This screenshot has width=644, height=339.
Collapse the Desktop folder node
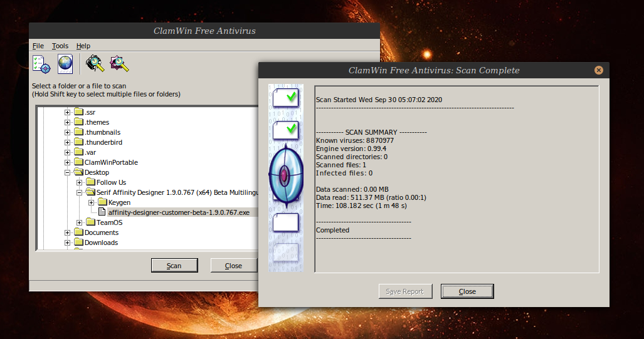(x=67, y=172)
